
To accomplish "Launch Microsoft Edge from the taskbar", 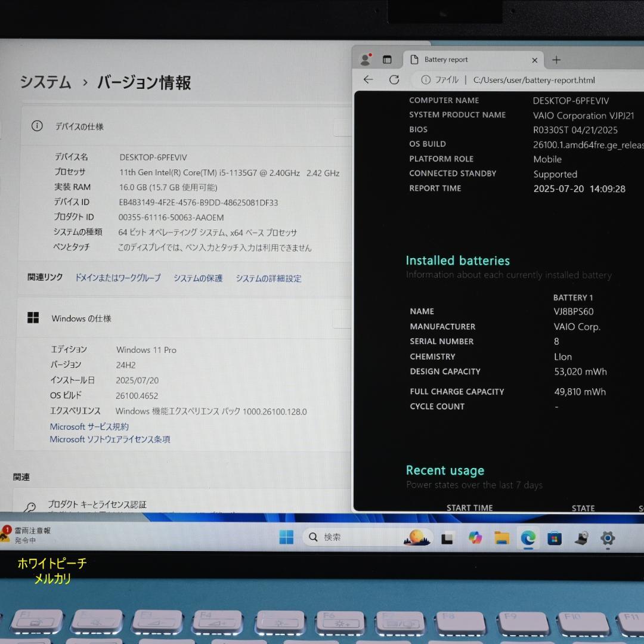I will [528, 538].
